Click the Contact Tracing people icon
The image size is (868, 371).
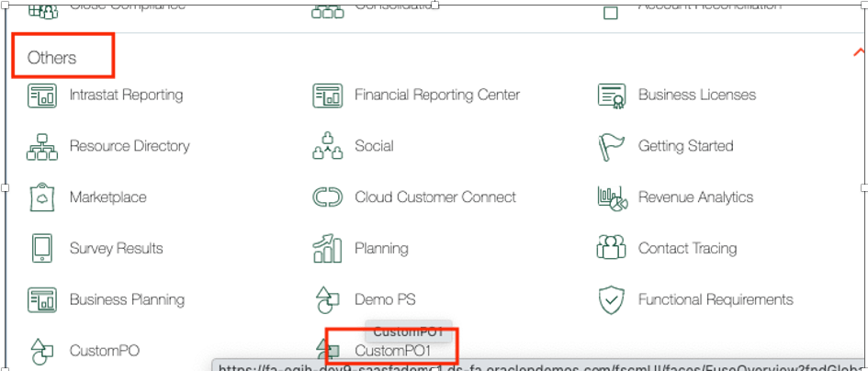(612, 248)
